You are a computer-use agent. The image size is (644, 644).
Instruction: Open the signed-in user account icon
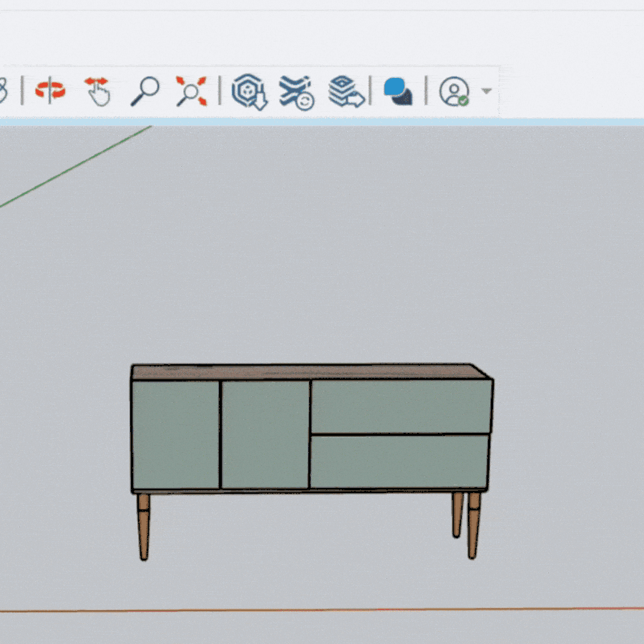pos(454,92)
